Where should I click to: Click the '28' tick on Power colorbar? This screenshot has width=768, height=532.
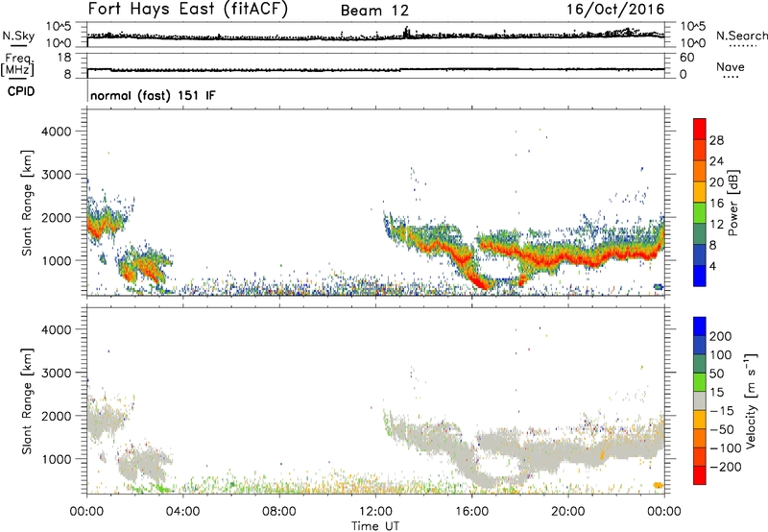[x=716, y=140]
